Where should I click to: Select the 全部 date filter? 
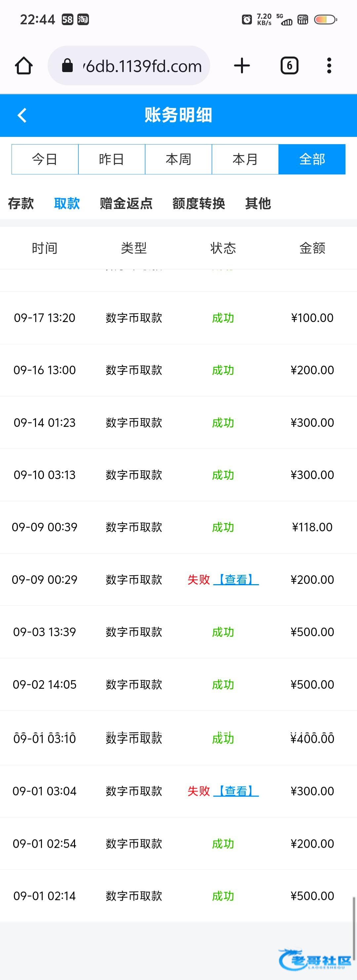pos(312,159)
